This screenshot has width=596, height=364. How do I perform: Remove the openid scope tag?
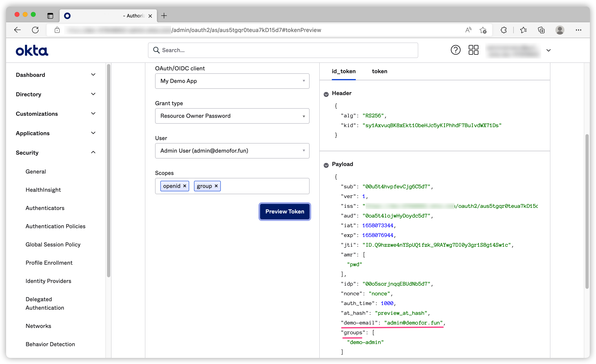pyautogui.click(x=185, y=186)
